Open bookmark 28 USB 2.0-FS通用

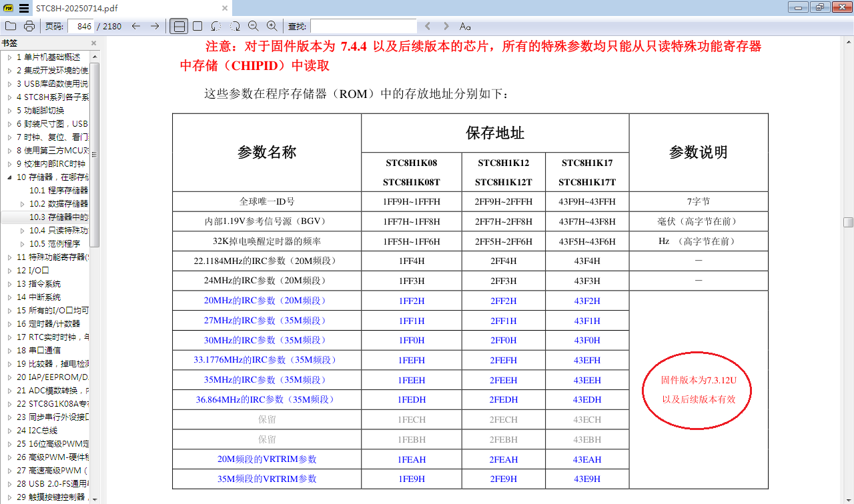[x=52, y=484]
